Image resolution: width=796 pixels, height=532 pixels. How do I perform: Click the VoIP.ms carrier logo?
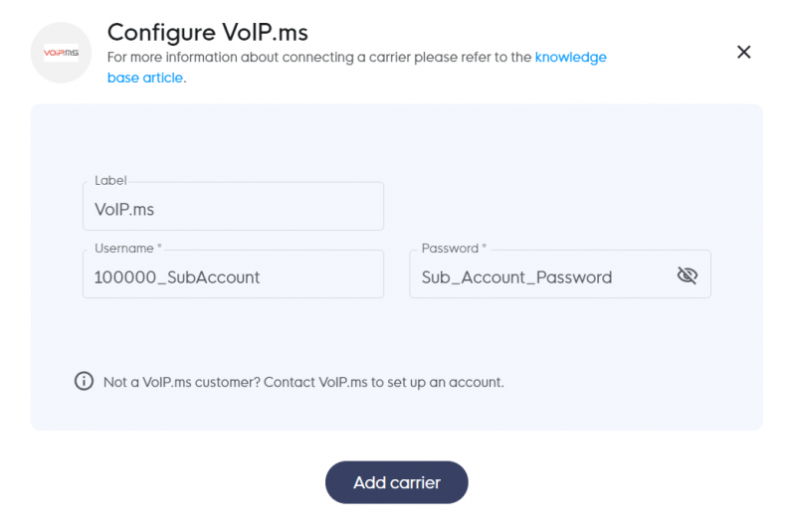(x=61, y=53)
